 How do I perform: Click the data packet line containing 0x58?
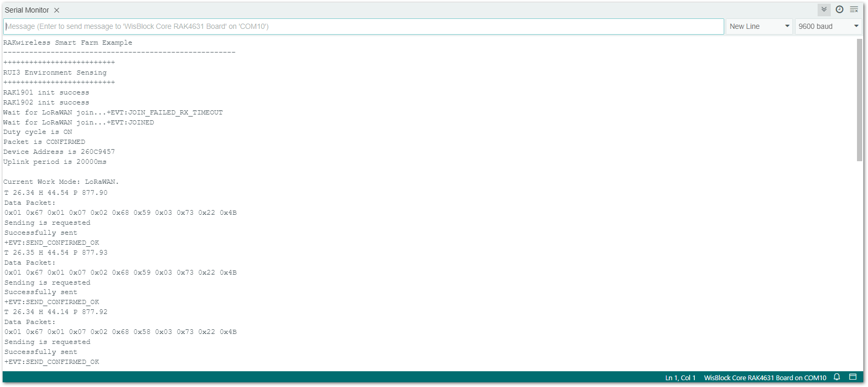120,332
